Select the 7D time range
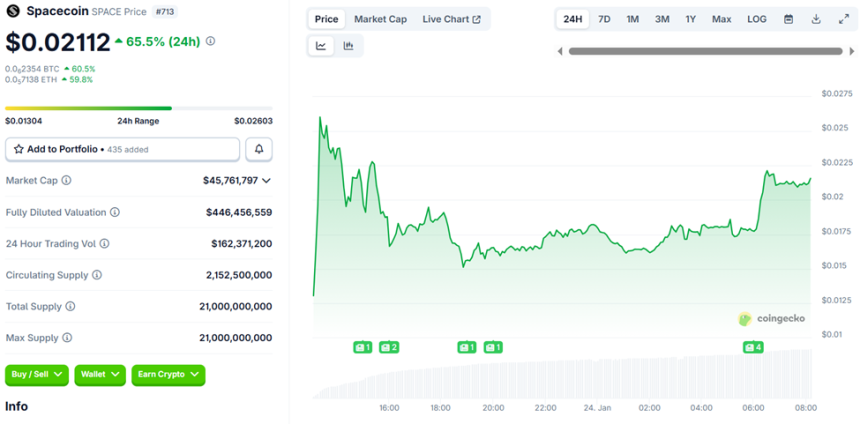 click(x=604, y=19)
